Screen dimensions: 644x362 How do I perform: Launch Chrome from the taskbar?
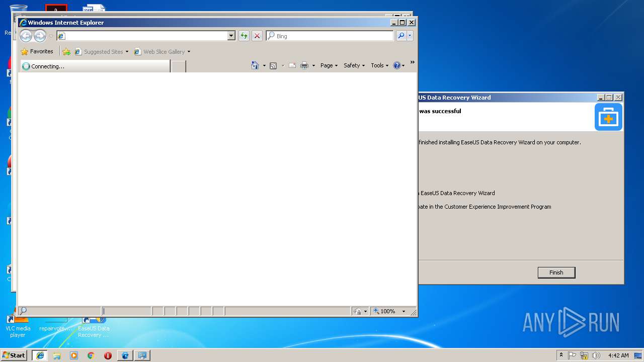tap(91, 355)
